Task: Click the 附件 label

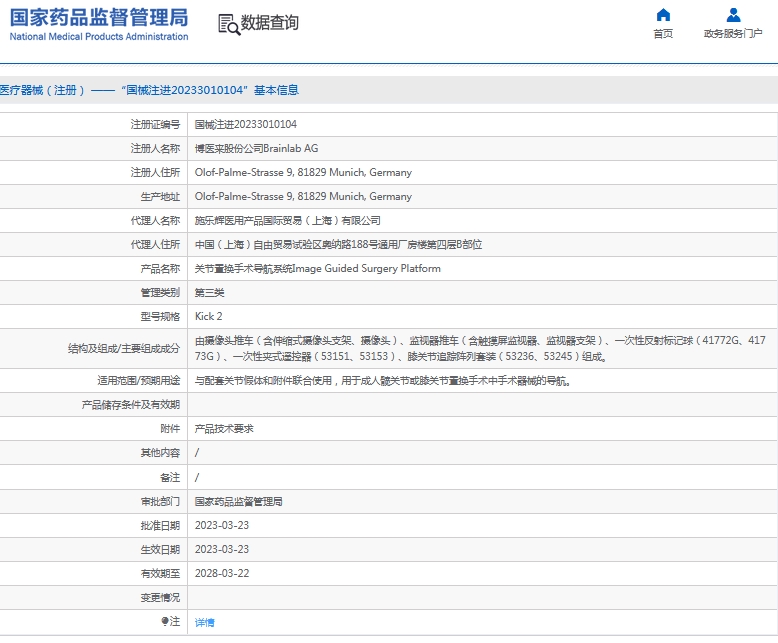Action: point(170,429)
